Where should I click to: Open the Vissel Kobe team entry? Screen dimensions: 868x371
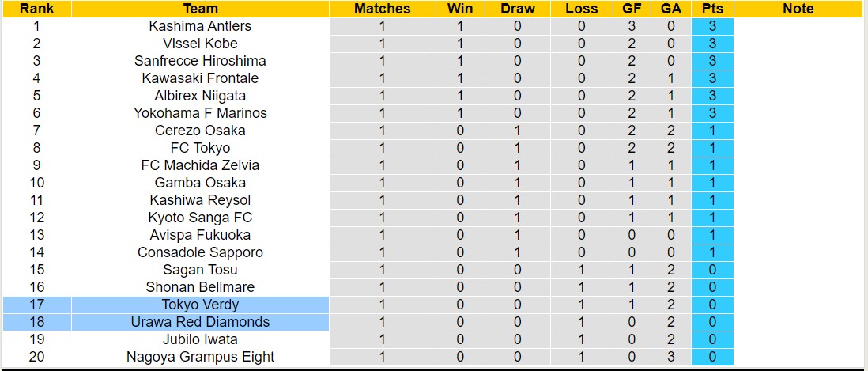[x=200, y=44]
